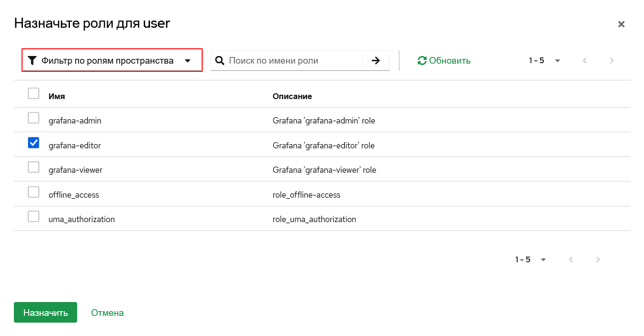The width and height of the screenshot is (644, 336).
Task: Check the grafana-viewer role checkbox
Action: coord(34,167)
